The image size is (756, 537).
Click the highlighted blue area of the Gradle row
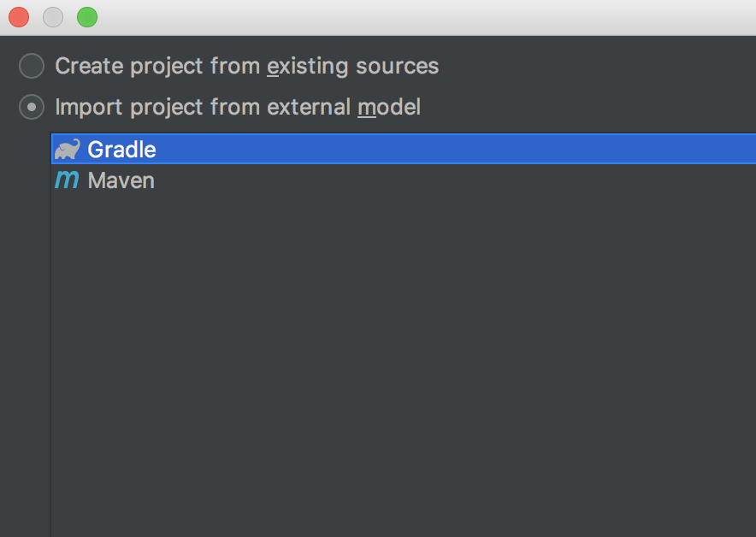pos(456,150)
